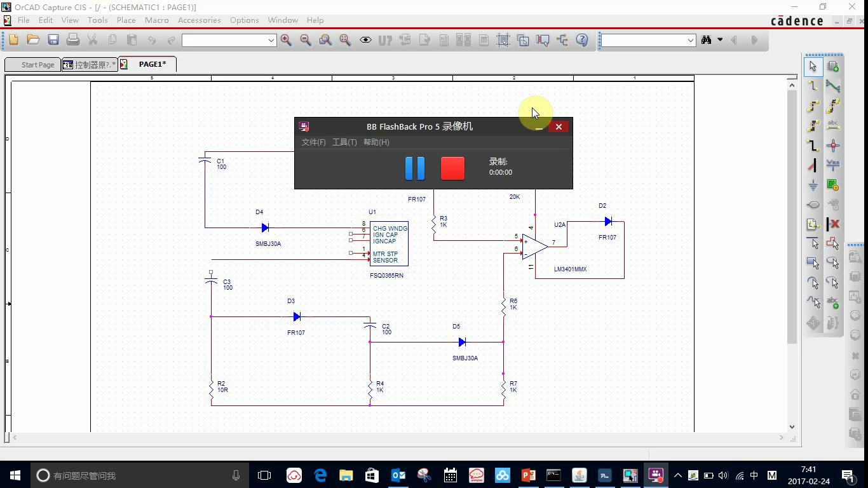The height and width of the screenshot is (488, 868).
Task: Select the Place Junction tool
Action: pos(833,145)
